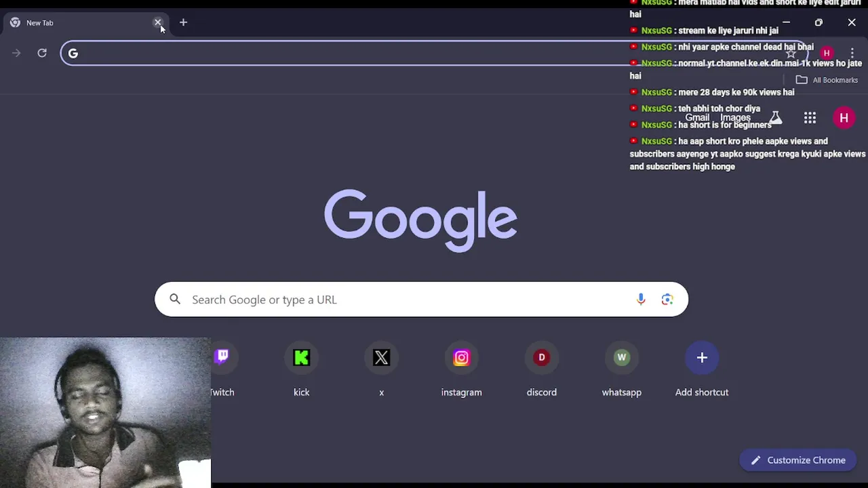This screenshot has height=488, width=868.
Task: Search by image with Google Lens
Action: pyautogui.click(x=667, y=300)
